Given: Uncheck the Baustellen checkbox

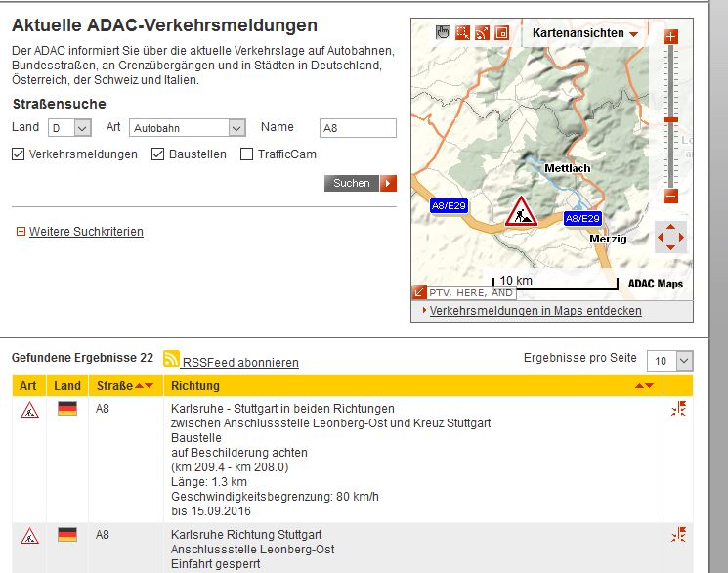Looking at the screenshot, I should click(x=158, y=154).
